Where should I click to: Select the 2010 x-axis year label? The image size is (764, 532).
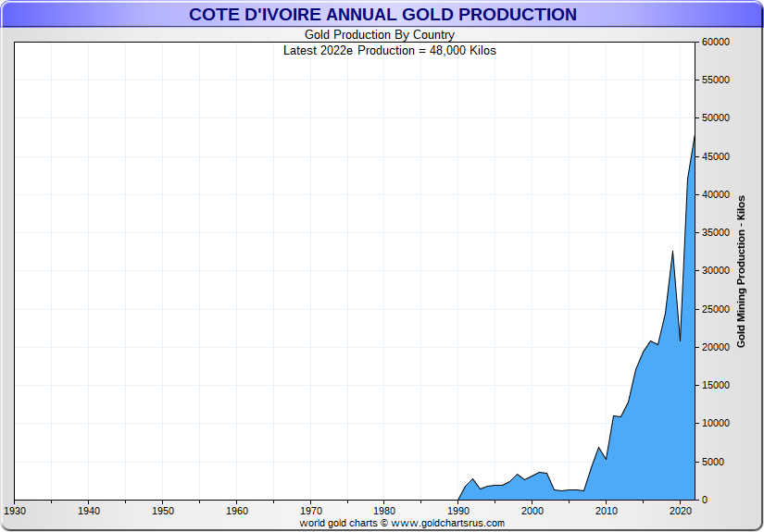(x=607, y=511)
